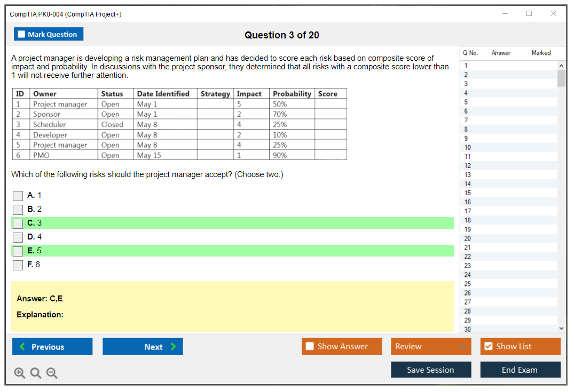The image size is (574, 392).
Task: Click the Save Session button
Action: [430, 370]
